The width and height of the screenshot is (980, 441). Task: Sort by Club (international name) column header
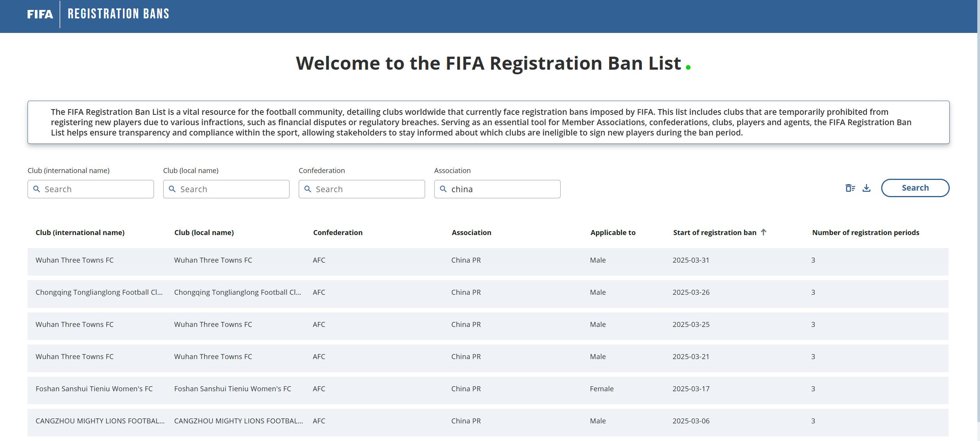[80, 232]
